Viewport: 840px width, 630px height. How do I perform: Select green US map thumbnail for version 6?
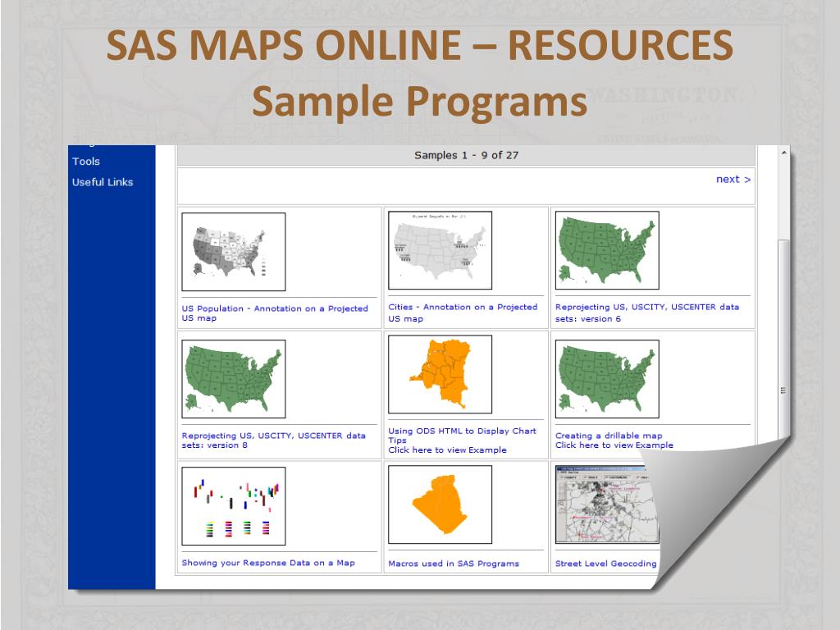607,250
